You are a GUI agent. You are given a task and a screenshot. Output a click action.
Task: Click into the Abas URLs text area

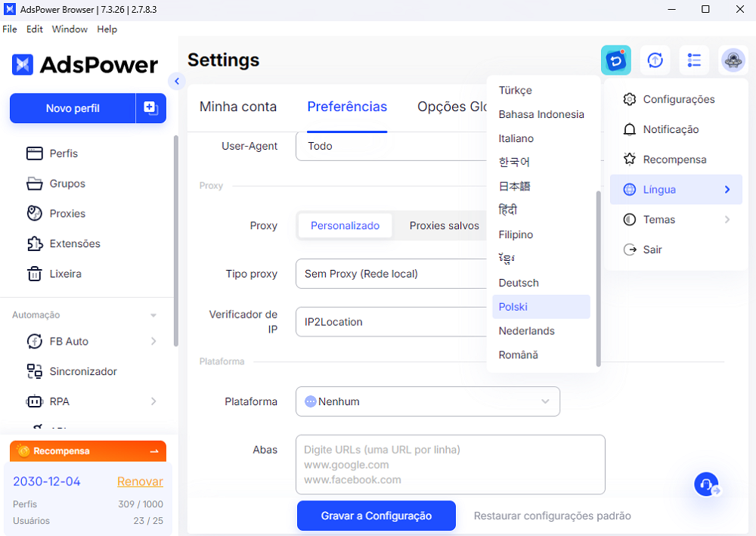451,465
